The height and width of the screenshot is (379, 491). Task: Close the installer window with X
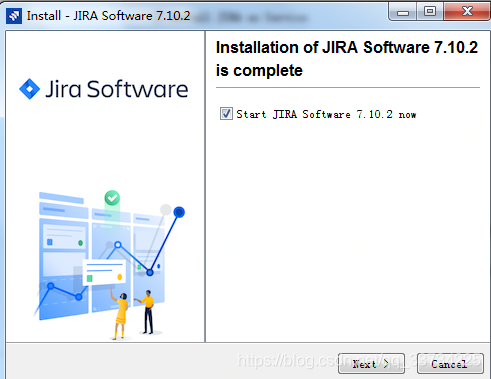click(x=467, y=11)
